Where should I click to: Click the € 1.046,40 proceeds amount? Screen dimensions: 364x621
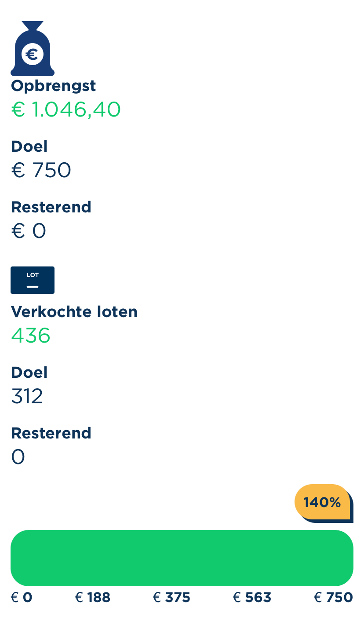click(x=66, y=109)
